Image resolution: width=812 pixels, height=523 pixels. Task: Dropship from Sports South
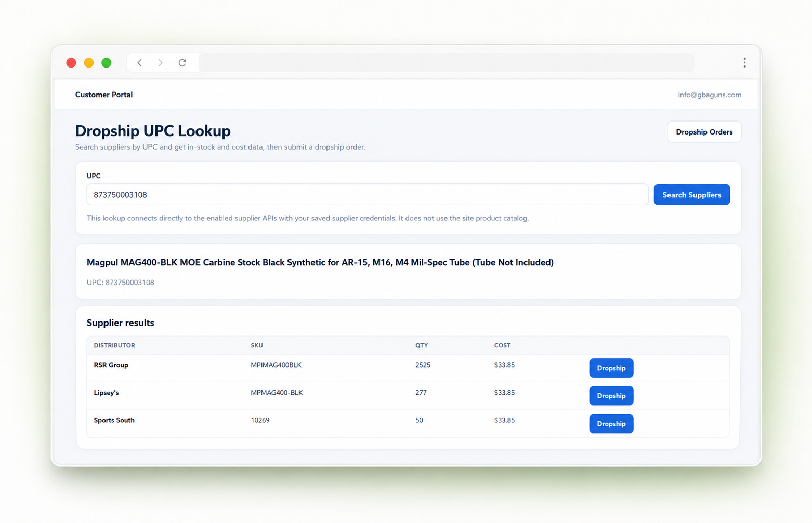pyautogui.click(x=611, y=424)
